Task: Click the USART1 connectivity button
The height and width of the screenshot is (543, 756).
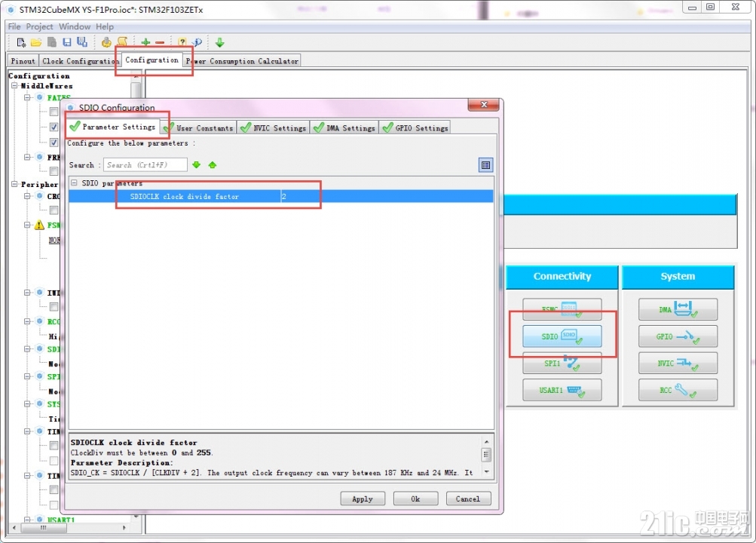Action: [562, 390]
